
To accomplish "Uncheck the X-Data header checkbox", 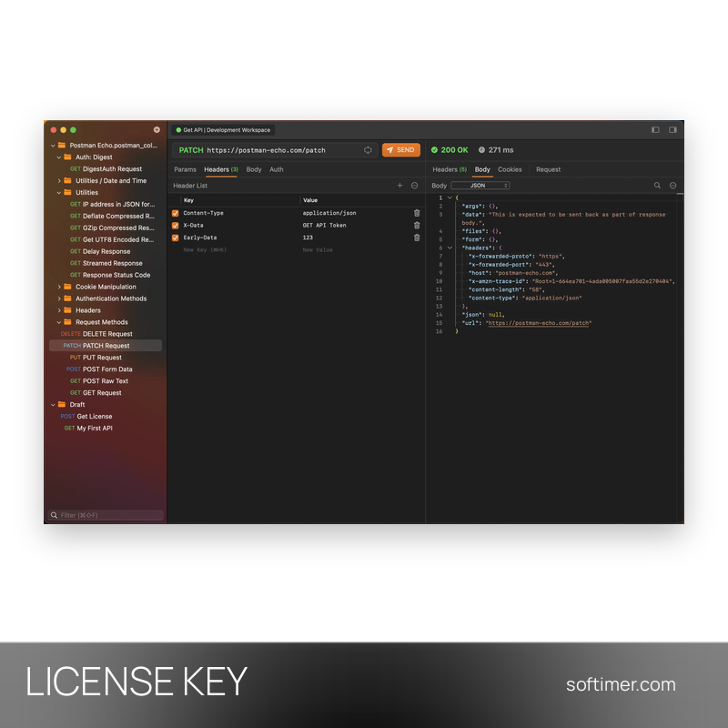I will pos(176,225).
